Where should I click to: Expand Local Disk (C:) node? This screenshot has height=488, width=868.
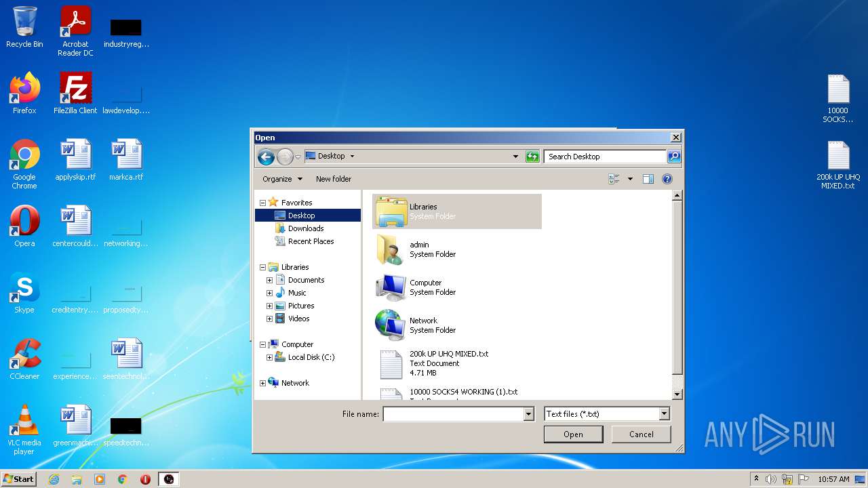pos(270,357)
